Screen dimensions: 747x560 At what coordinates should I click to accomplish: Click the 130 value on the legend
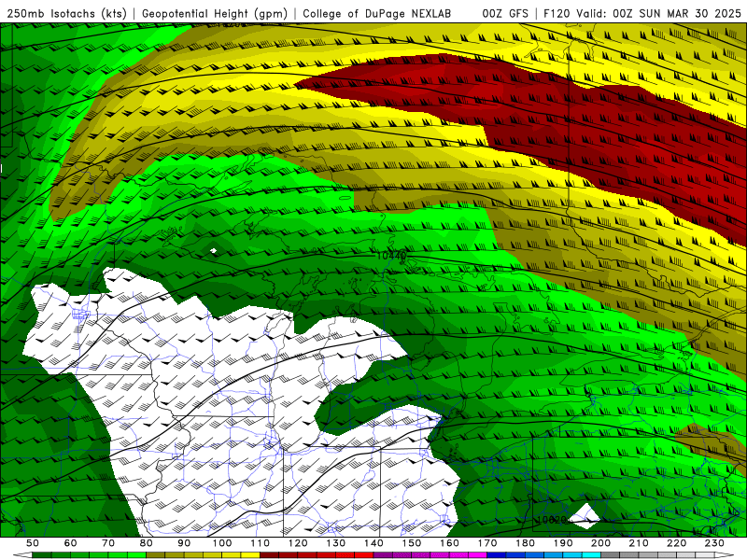[x=335, y=543]
